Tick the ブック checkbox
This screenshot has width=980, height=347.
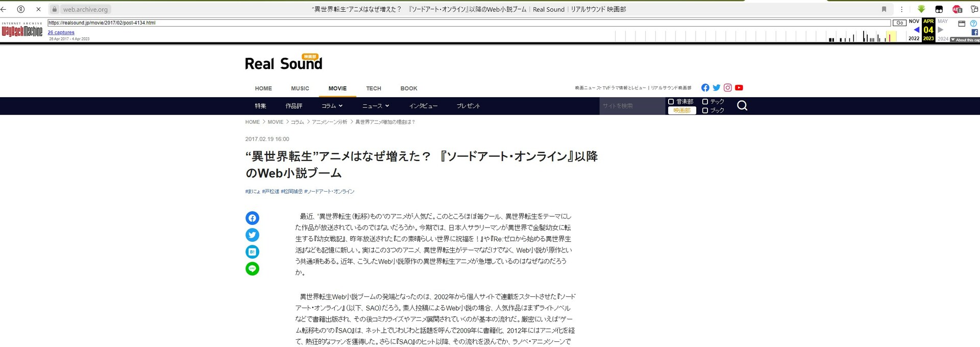point(705,110)
